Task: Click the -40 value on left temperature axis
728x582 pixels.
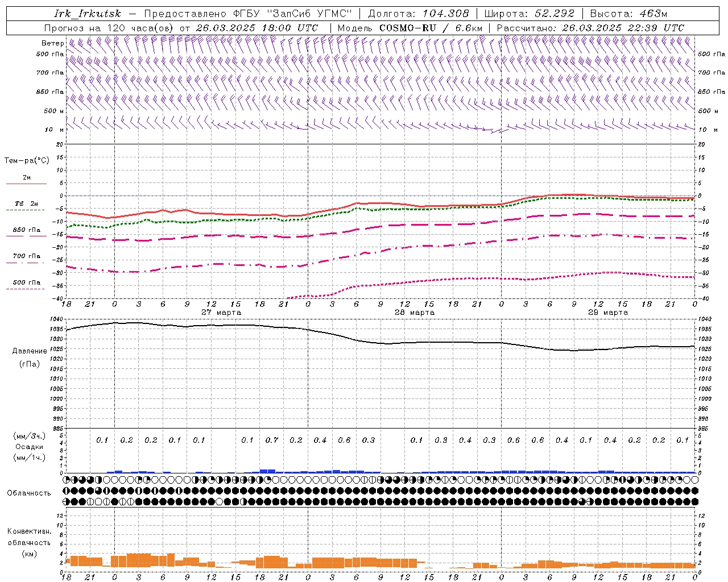Action: click(58, 299)
